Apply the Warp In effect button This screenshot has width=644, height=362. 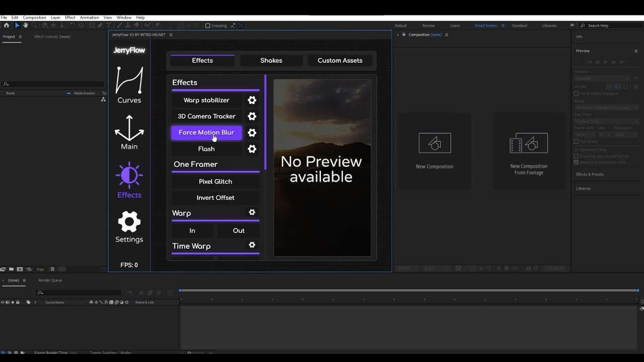click(192, 231)
